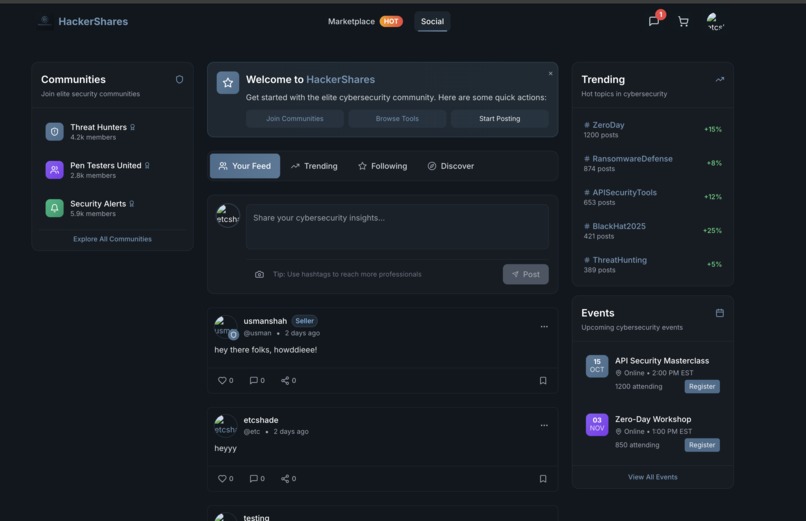Screen dimensions: 806x521
Task: Open Explore All Communities link
Action: [x=112, y=239]
